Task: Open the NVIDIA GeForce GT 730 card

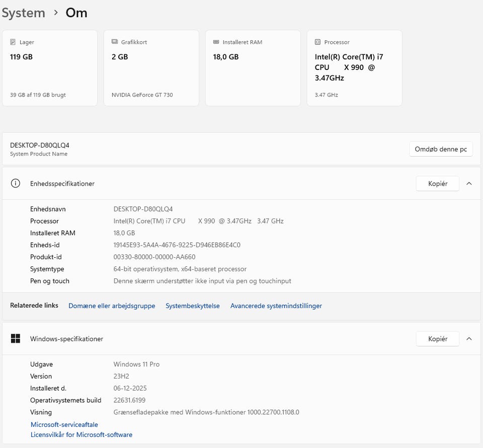Action: (x=151, y=68)
